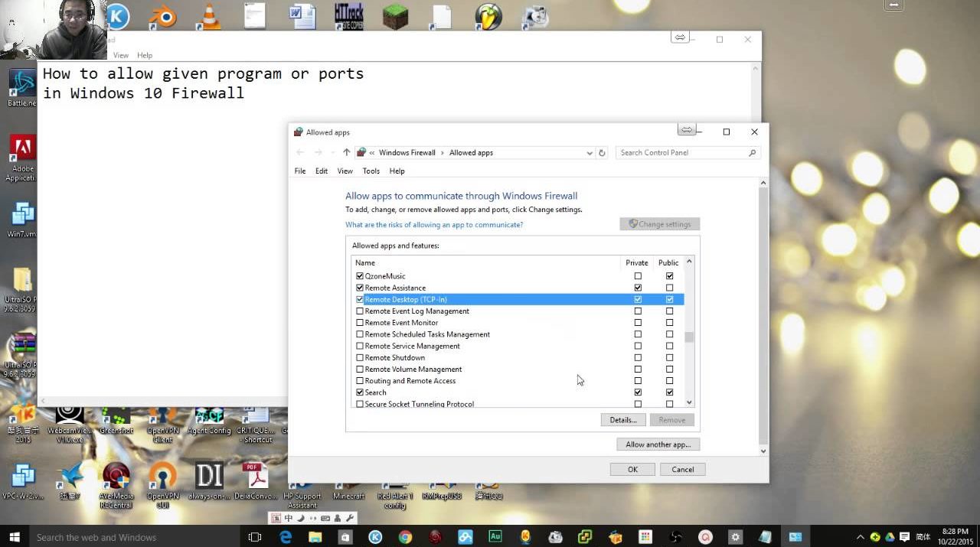The height and width of the screenshot is (547, 980).
Task: Enable the Remote Event Log Management checkbox
Action: [x=360, y=311]
